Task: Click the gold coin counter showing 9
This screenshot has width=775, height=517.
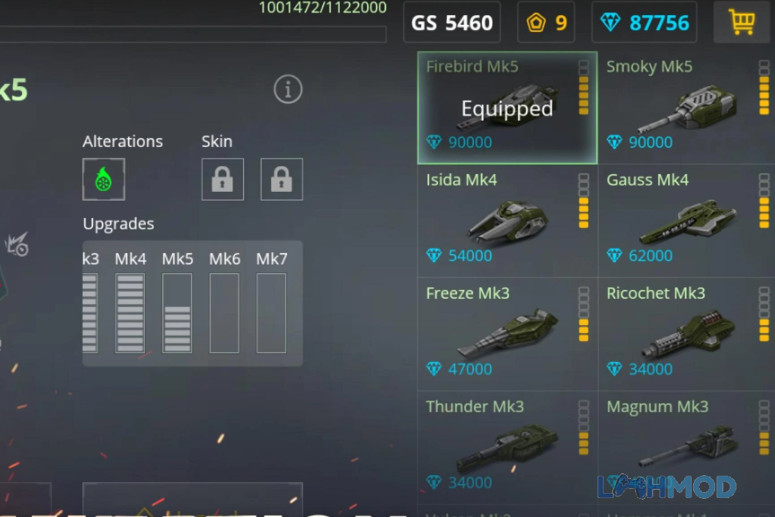Action: click(546, 22)
